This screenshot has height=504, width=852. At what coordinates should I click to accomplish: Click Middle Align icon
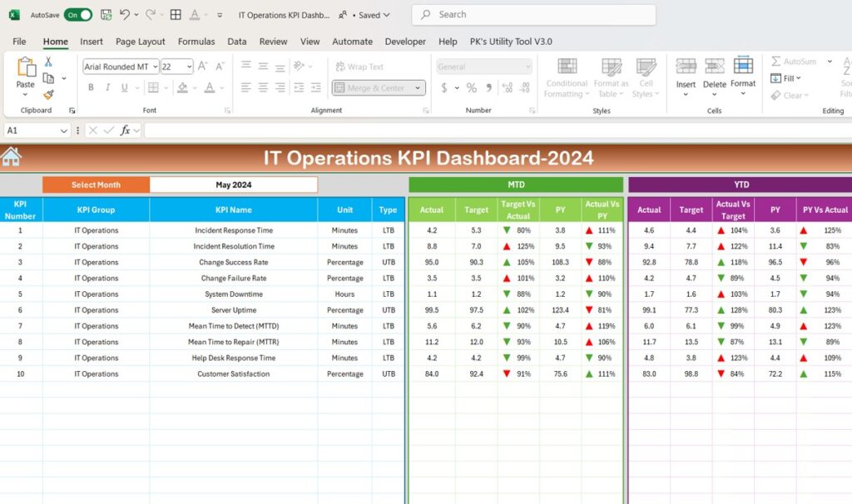(263, 66)
